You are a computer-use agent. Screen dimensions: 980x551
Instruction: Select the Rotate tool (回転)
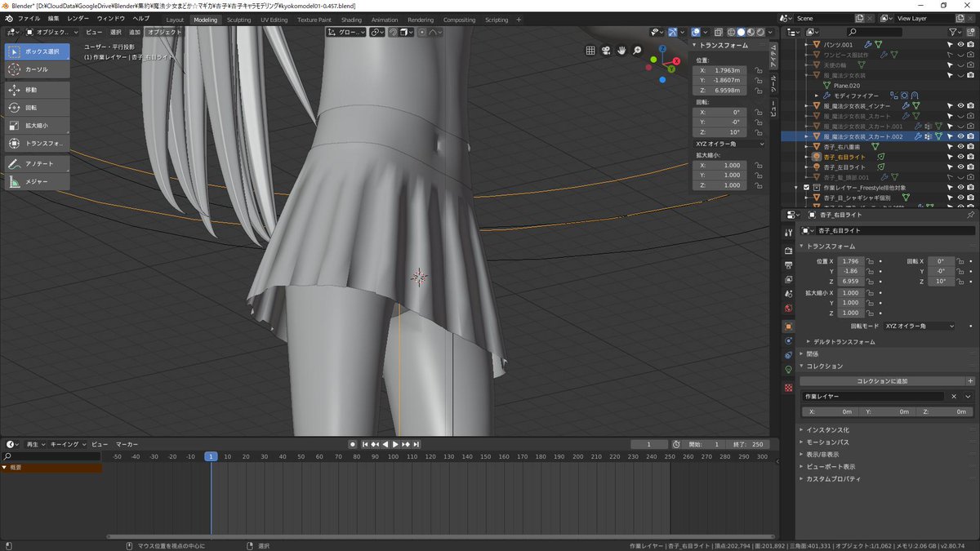click(x=38, y=108)
